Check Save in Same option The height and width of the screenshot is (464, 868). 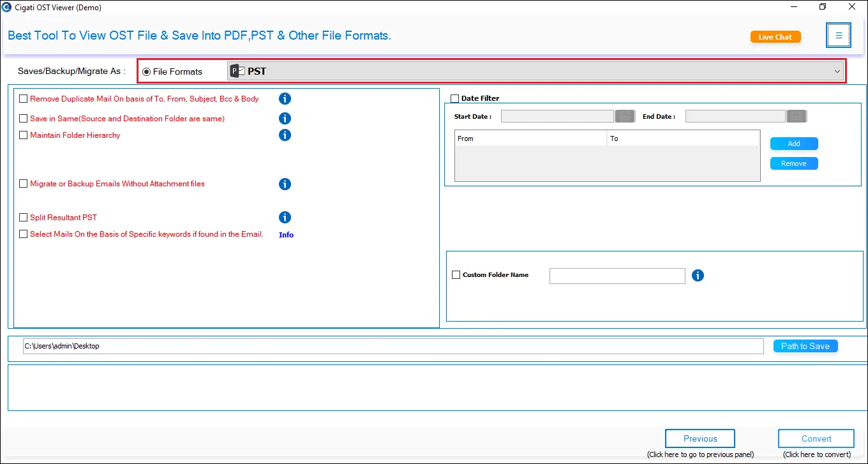click(x=24, y=119)
